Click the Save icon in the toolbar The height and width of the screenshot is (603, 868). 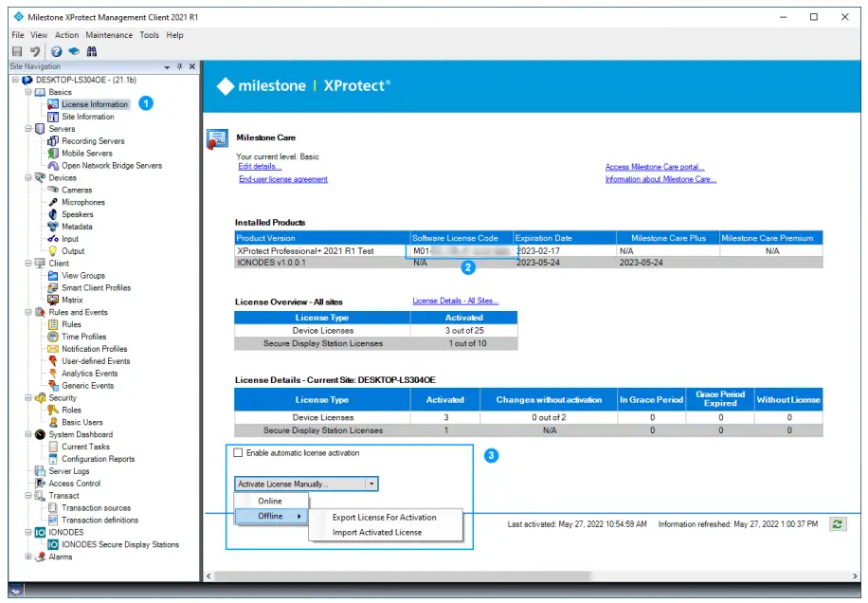click(17, 51)
